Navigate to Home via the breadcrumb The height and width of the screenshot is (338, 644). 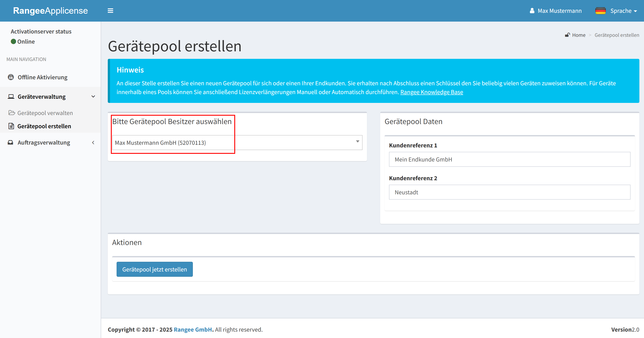pyautogui.click(x=579, y=35)
